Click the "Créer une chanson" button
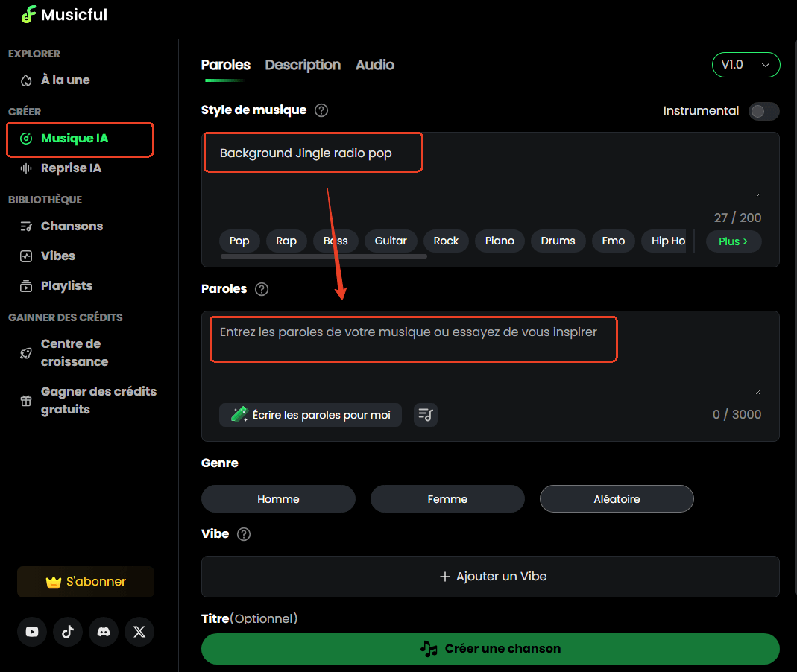This screenshot has width=797, height=672. (491, 648)
